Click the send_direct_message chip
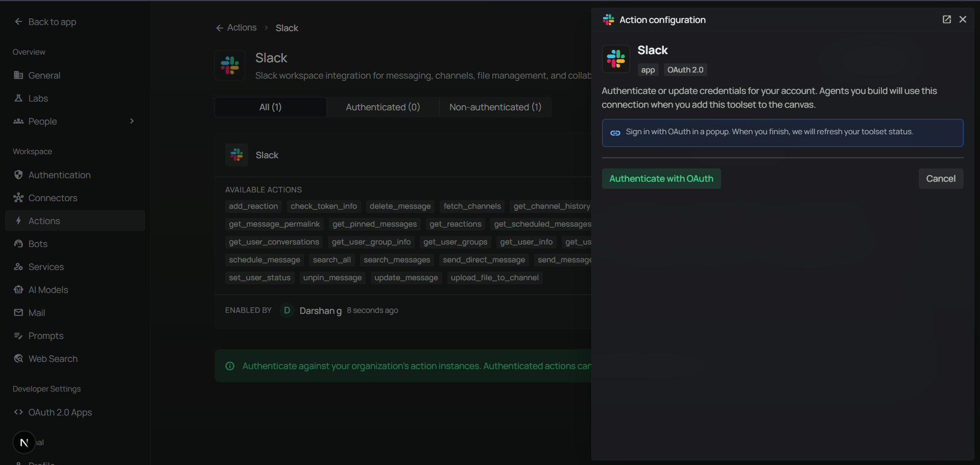The width and height of the screenshot is (980, 465). click(x=484, y=260)
